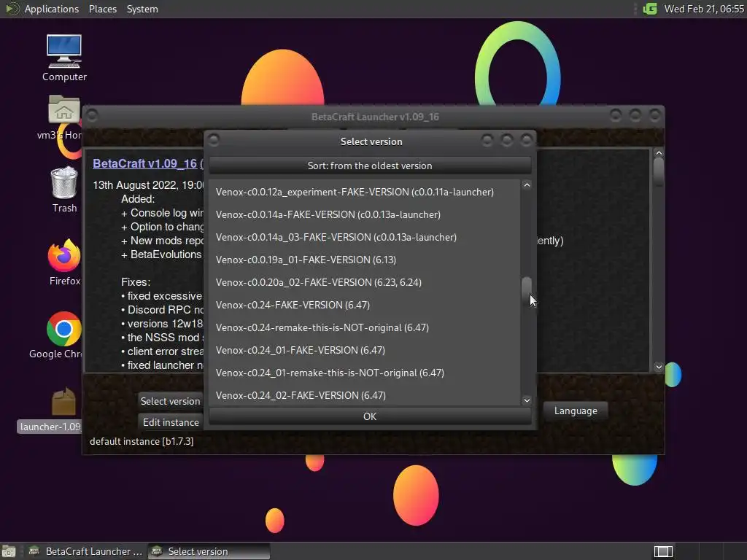
Task: Click BetaCraft Launcher window menu button
Action: (92, 115)
